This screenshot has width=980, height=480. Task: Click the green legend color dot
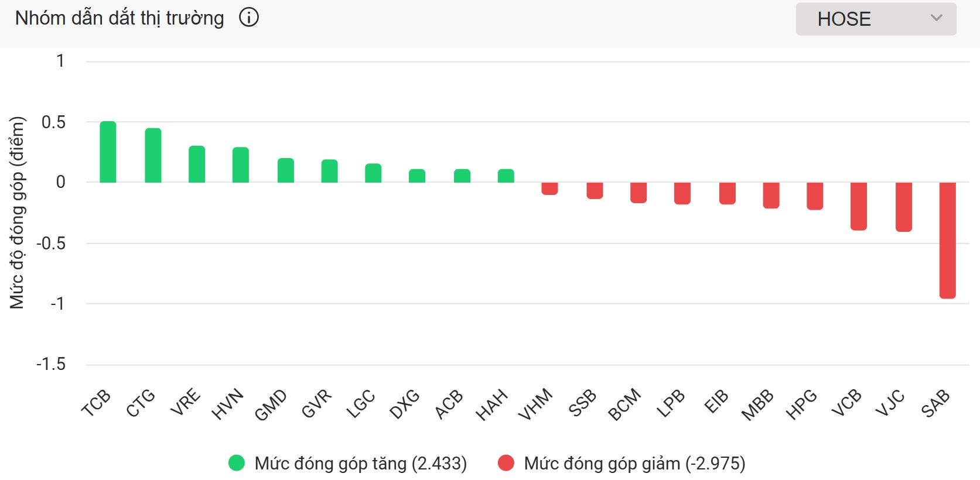point(237,464)
